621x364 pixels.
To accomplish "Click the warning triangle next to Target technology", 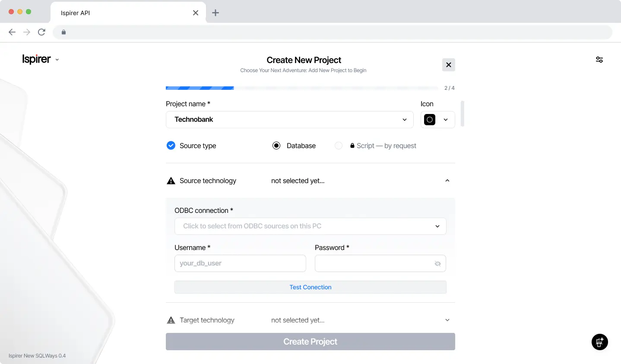I will tap(171, 320).
